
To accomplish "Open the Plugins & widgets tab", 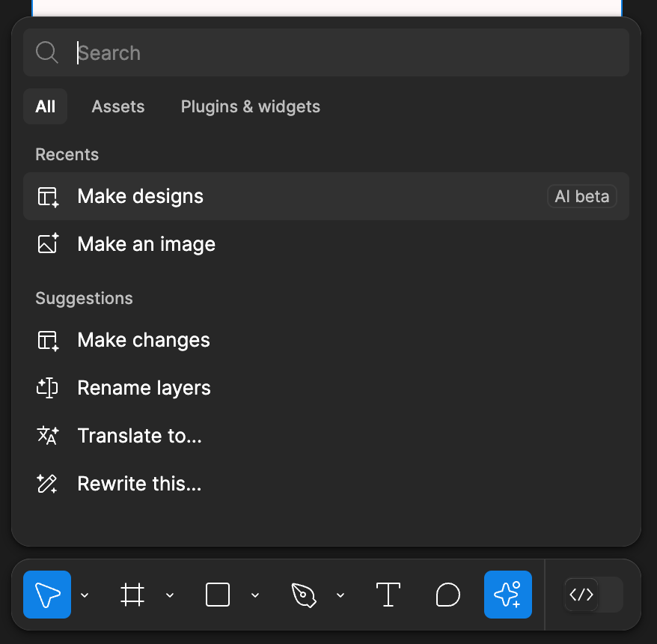I will 251,106.
